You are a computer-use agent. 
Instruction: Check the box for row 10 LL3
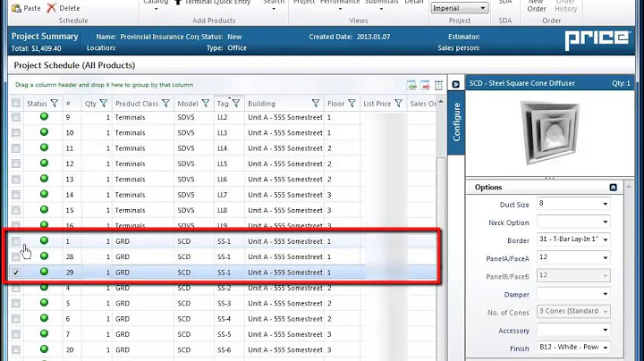tap(15, 133)
